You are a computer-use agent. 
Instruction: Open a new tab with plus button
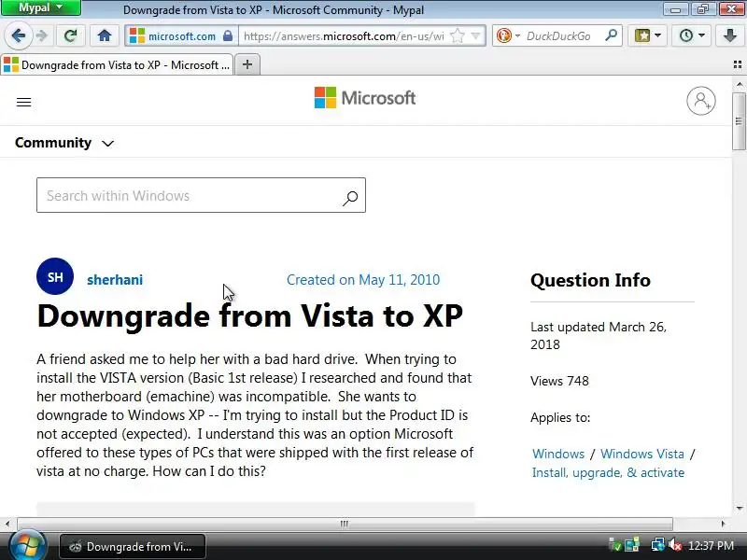[x=247, y=64]
